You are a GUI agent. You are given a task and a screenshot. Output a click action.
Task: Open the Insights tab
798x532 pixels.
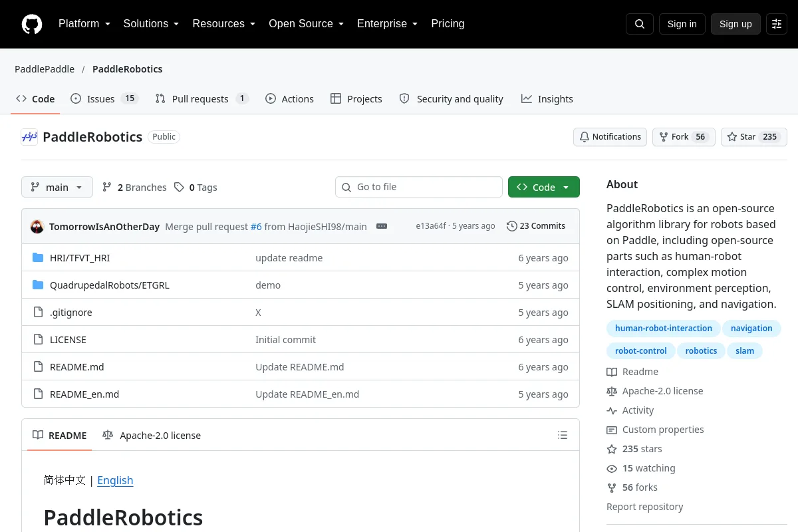click(547, 99)
